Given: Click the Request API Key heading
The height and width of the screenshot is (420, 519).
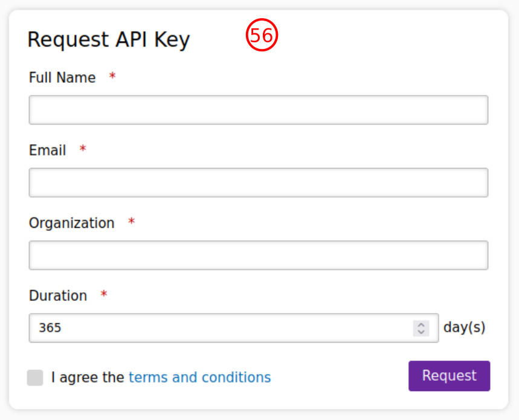Looking at the screenshot, I should 109,40.
